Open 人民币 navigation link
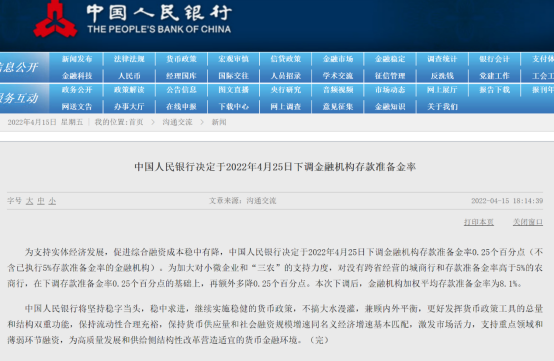The width and height of the screenshot is (554, 361). click(129, 76)
